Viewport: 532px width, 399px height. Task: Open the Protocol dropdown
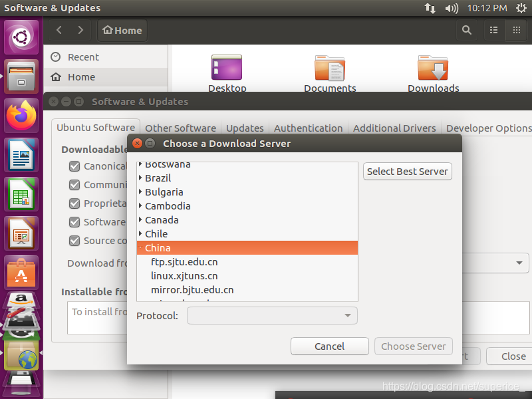(x=272, y=315)
